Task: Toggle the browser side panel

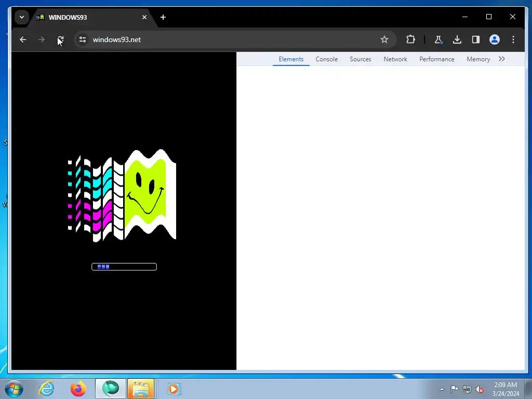Action: coord(476,39)
